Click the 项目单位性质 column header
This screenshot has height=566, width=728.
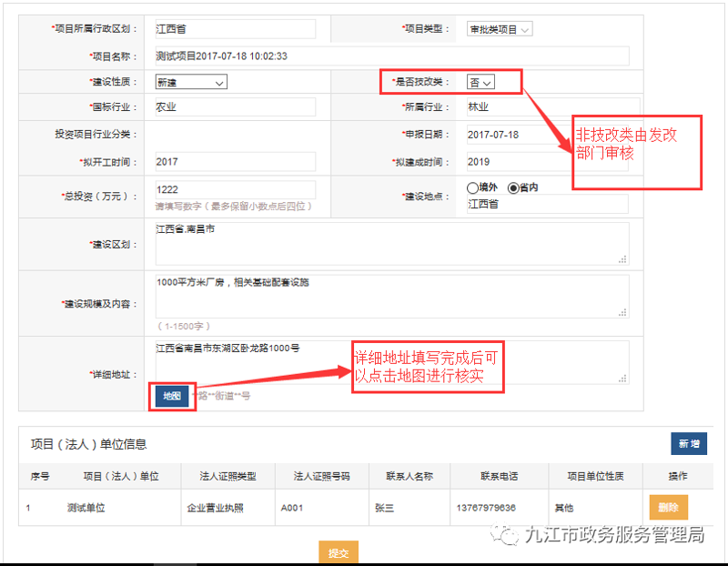coord(596,476)
